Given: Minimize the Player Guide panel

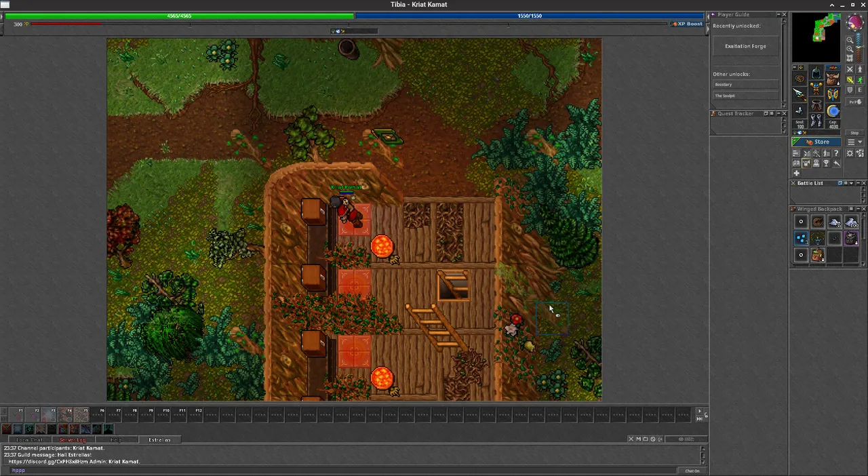Looking at the screenshot, I should pos(778,14).
